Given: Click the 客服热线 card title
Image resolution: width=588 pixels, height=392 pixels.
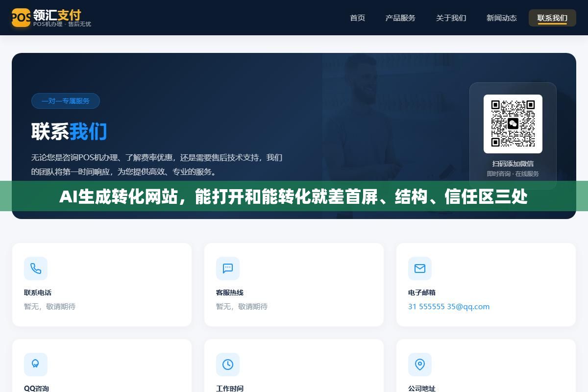Looking at the screenshot, I should coord(230,293).
